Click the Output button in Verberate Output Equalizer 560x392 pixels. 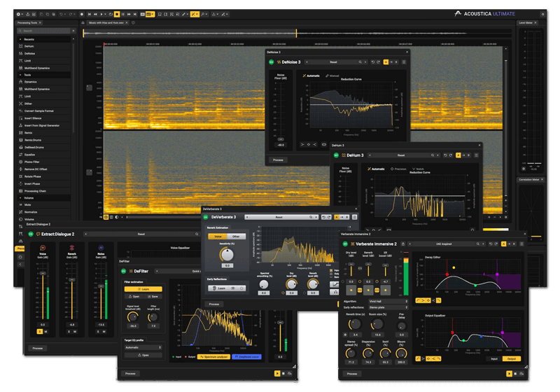tap(512, 359)
